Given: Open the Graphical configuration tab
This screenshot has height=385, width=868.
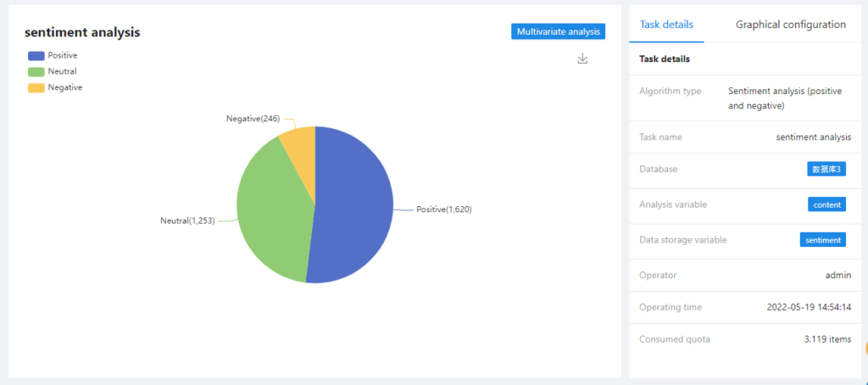Looking at the screenshot, I should (x=790, y=25).
